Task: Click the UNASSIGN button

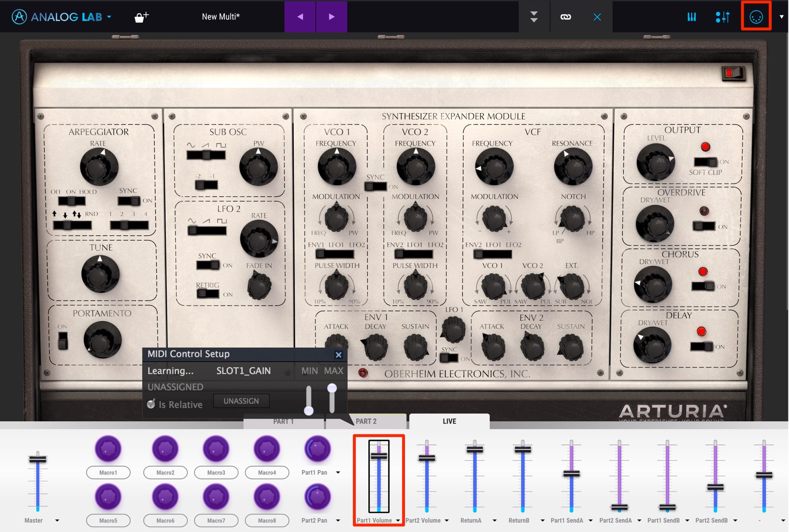Action: (241, 401)
